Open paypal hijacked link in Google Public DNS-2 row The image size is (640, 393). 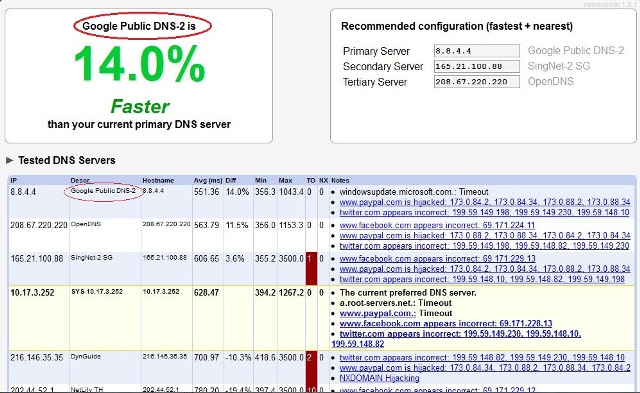coord(485,202)
